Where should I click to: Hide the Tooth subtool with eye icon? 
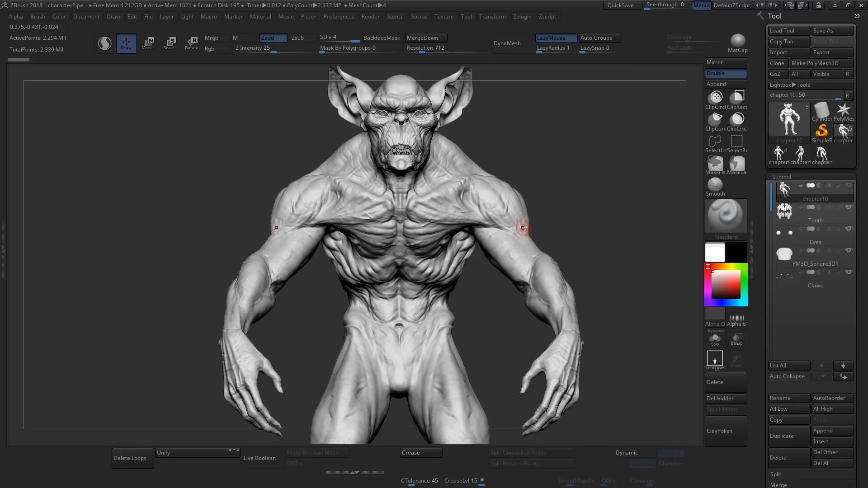tap(849, 207)
